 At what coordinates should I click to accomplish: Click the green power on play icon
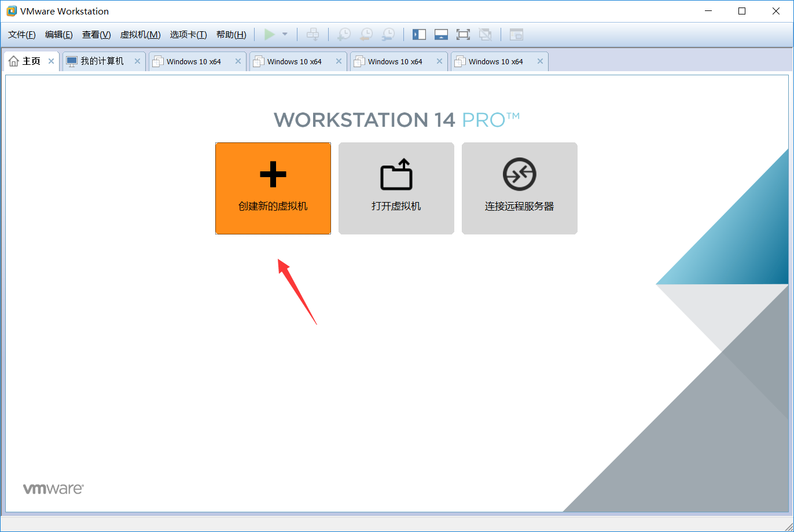pos(269,35)
